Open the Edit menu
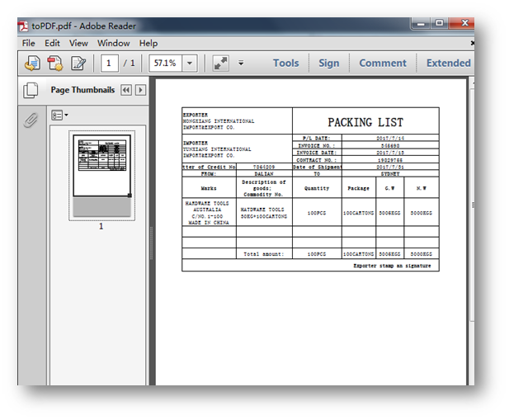This screenshot has width=509, height=420. [x=52, y=43]
